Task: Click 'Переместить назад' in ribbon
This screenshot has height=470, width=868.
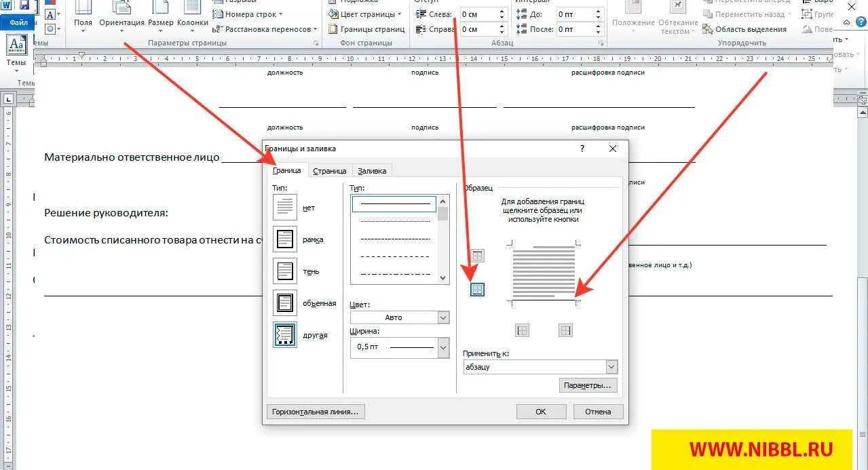Action: [747, 14]
